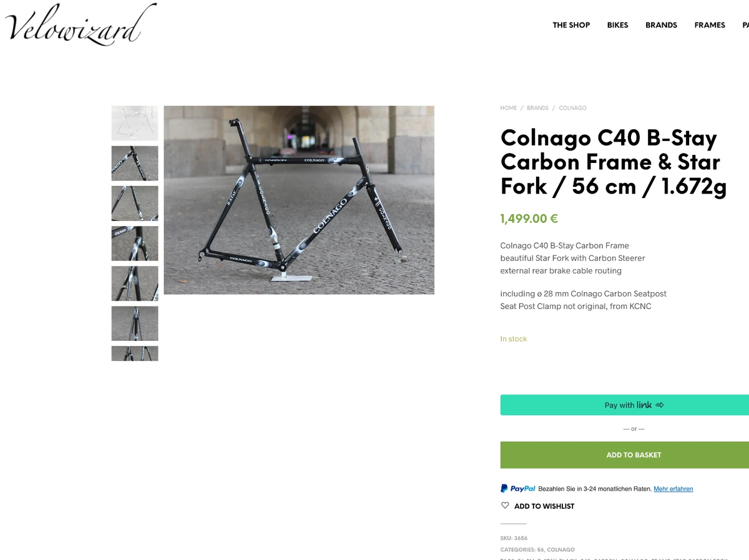The image size is (749, 560).
Task: Go to the BRANDS navigation item
Action: [661, 25]
